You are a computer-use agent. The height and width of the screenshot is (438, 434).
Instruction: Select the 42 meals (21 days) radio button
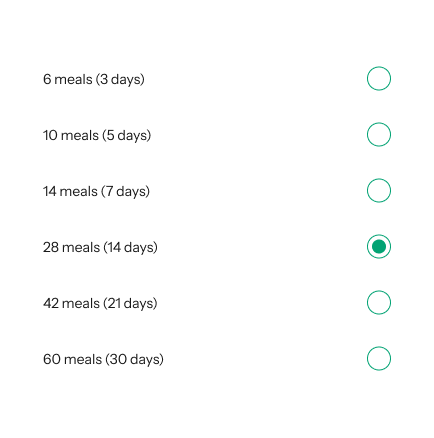tap(379, 303)
